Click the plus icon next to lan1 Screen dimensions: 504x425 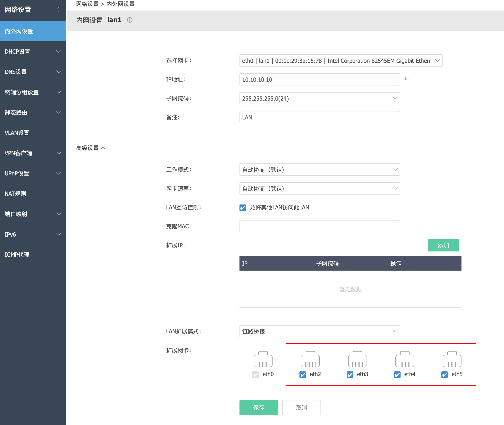(130, 20)
